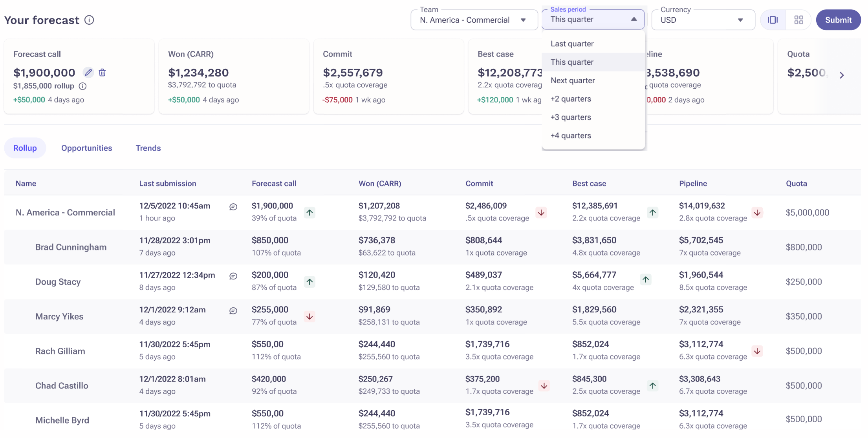Open the comment icon in Marcy Yikes row
This screenshot has height=438, width=868.
point(233,311)
